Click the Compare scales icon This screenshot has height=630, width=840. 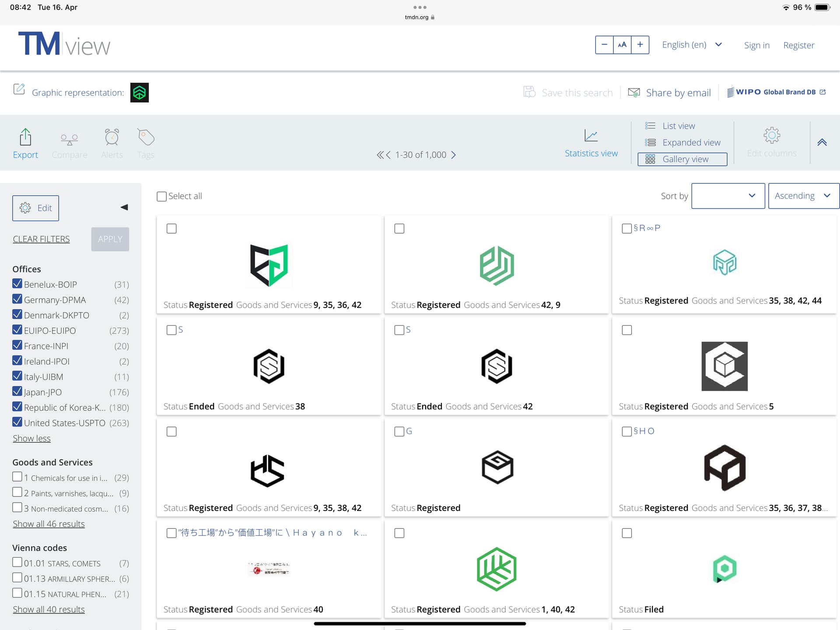point(69,139)
